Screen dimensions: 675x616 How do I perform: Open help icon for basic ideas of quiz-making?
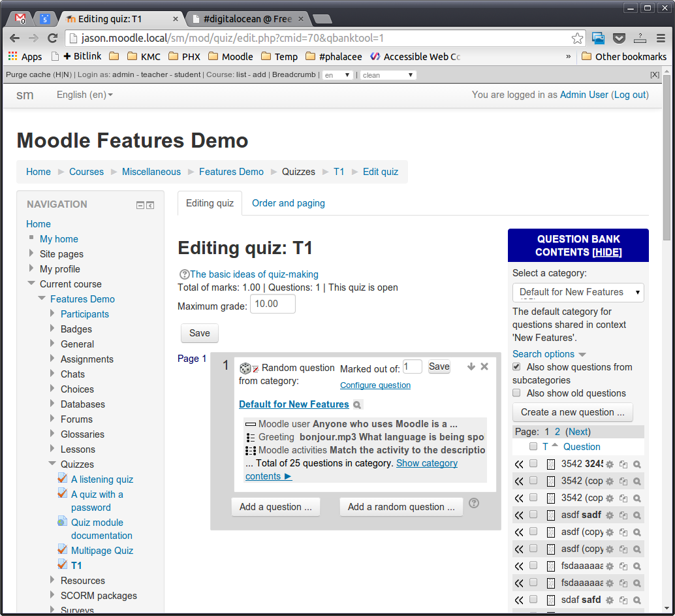[x=184, y=274]
